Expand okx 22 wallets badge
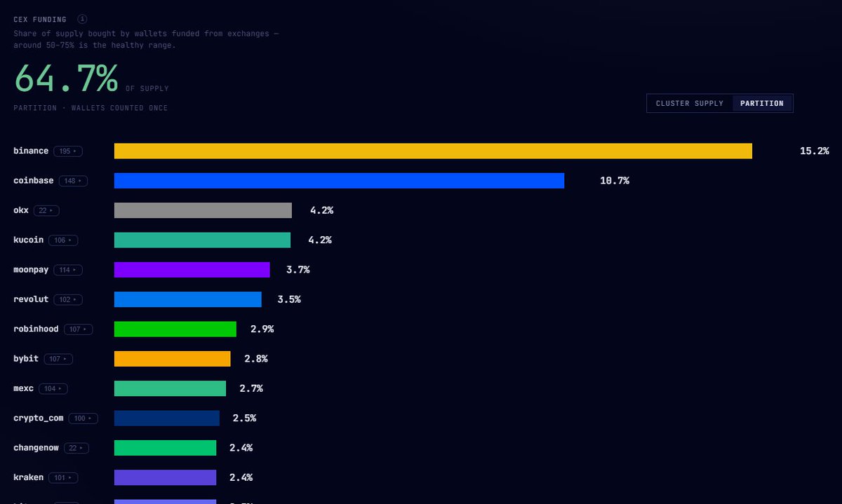 click(46, 210)
